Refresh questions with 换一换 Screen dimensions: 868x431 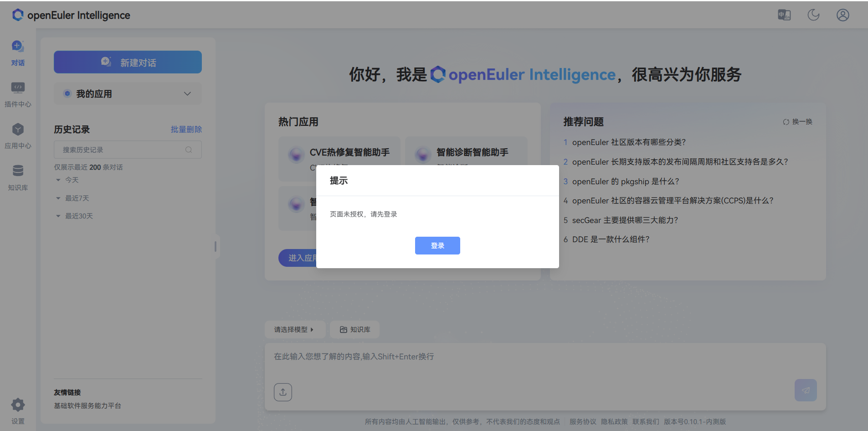point(798,122)
